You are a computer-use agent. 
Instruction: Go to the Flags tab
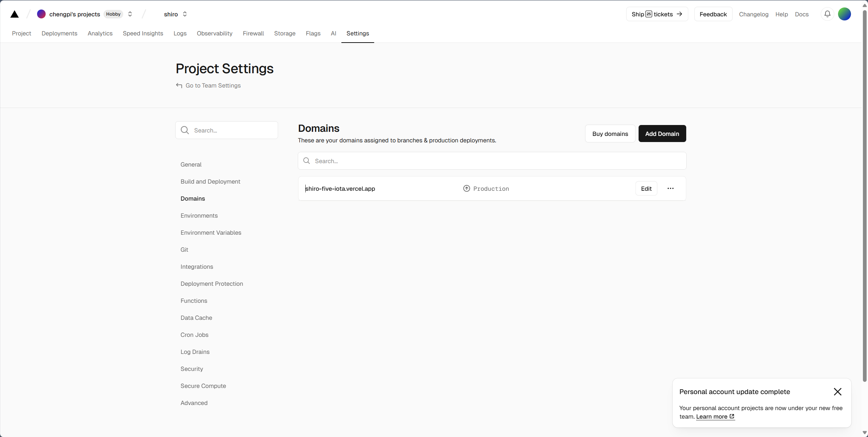[x=313, y=33]
